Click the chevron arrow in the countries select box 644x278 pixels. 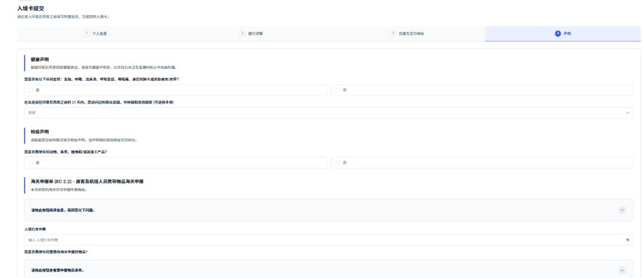[628, 113]
